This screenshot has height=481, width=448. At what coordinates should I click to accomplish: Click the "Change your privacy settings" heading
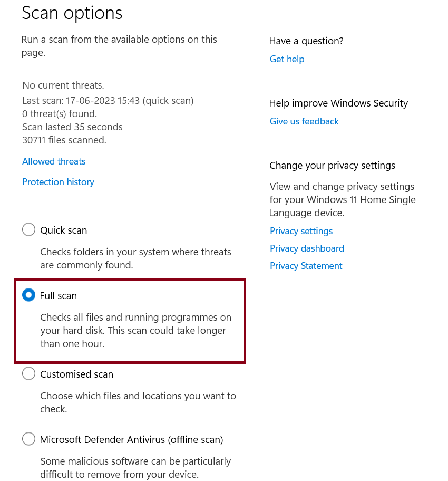332,166
